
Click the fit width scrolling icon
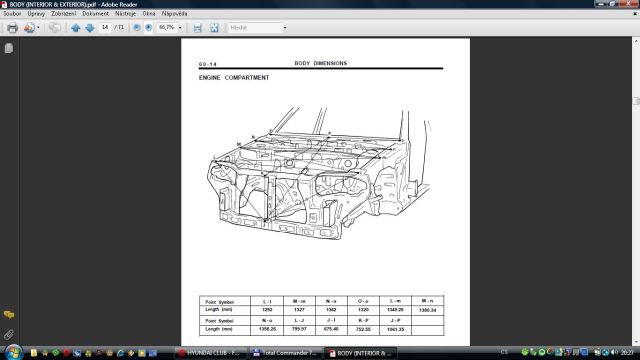198,28
